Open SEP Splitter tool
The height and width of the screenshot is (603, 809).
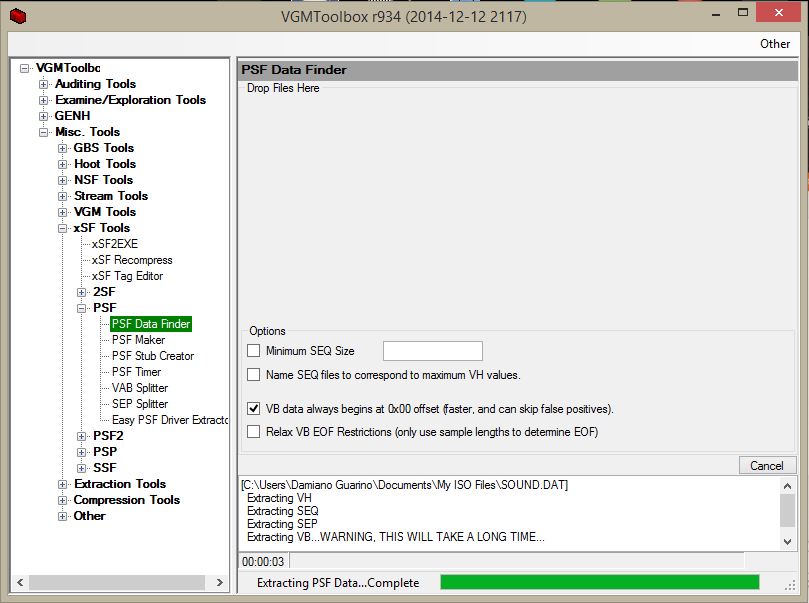coord(140,404)
